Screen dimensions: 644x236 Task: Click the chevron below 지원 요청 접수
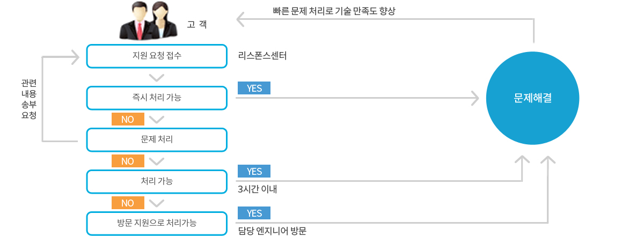tap(157, 77)
